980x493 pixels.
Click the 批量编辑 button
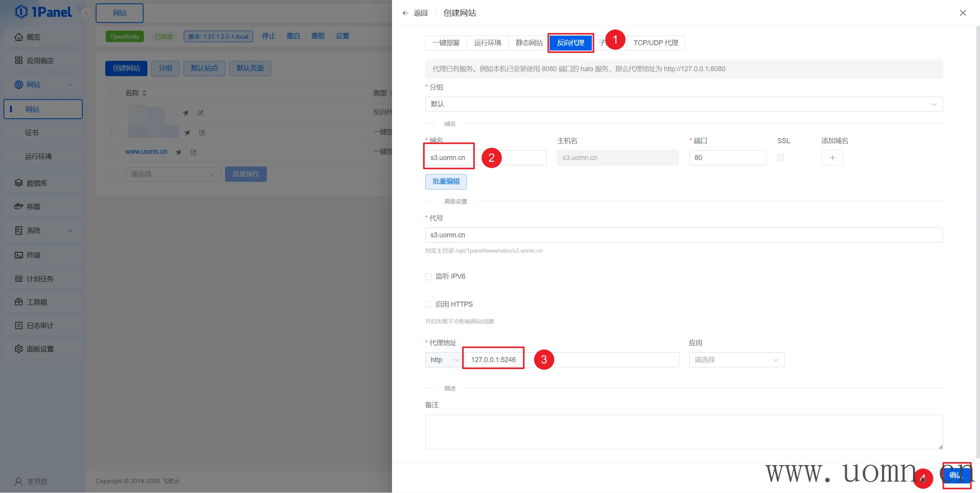point(446,181)
